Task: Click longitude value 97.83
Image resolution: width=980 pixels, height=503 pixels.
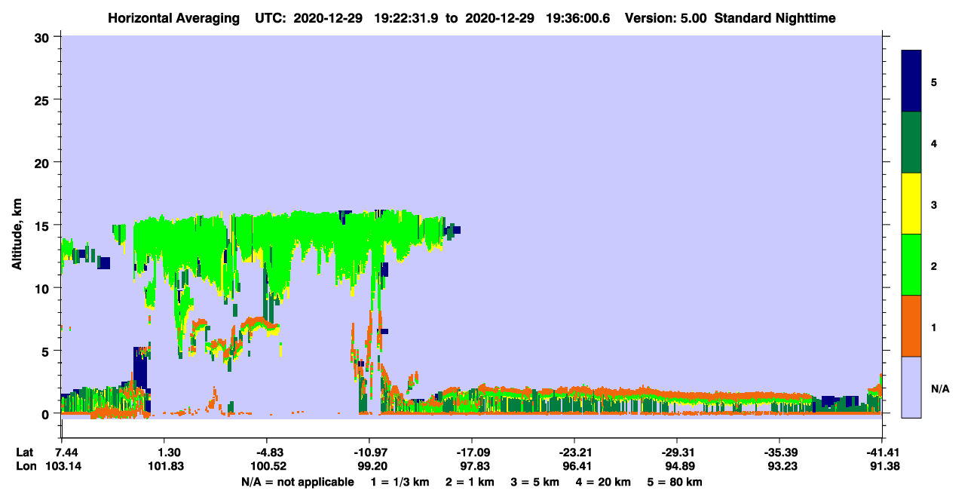Action: point(475,466)
